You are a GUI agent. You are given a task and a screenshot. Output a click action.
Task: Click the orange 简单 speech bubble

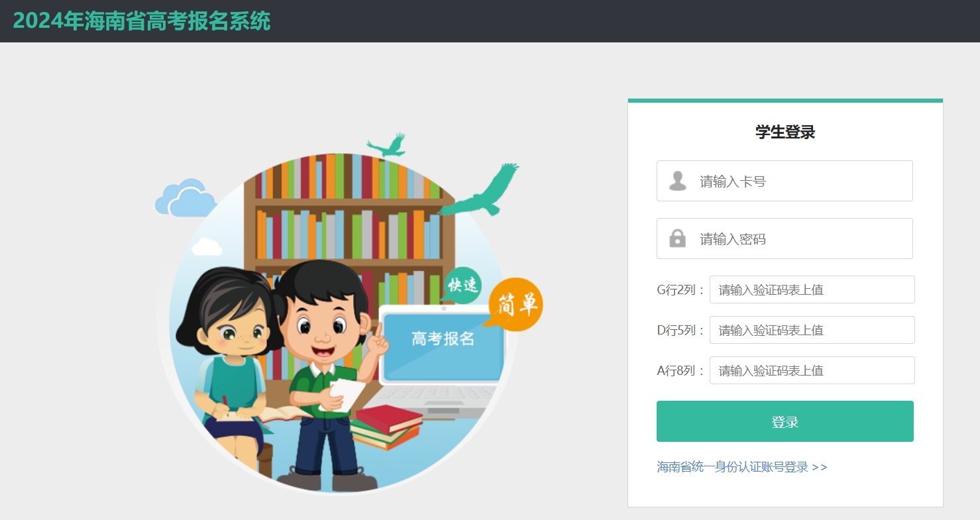click(514, 303)
